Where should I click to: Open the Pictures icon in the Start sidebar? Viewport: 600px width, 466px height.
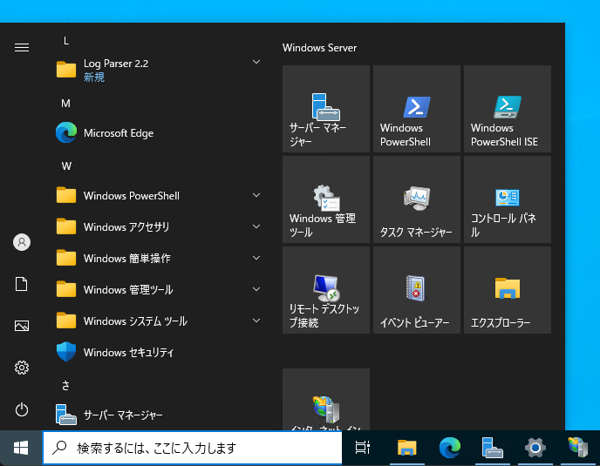(x=22, y=326)
